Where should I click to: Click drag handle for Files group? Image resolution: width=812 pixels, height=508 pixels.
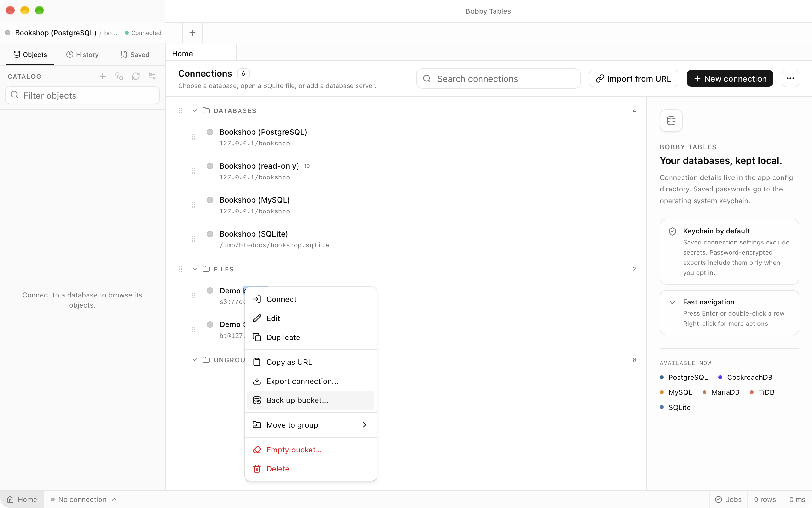(x=181, y=269)
